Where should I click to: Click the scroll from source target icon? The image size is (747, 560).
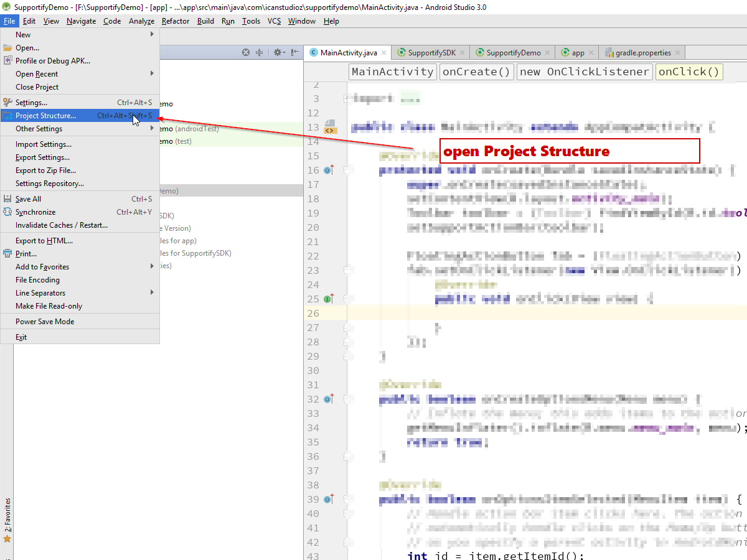[246, 53]
